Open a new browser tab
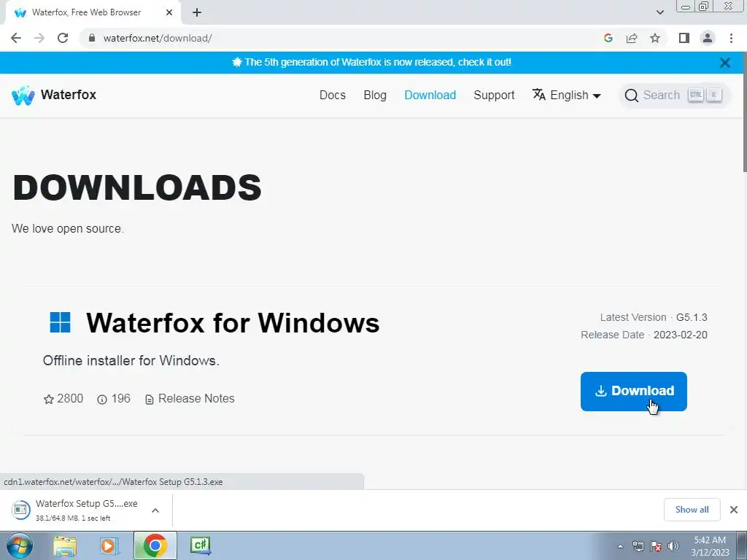Viewport: 747px width, 560px height. [x=197, y=13]
